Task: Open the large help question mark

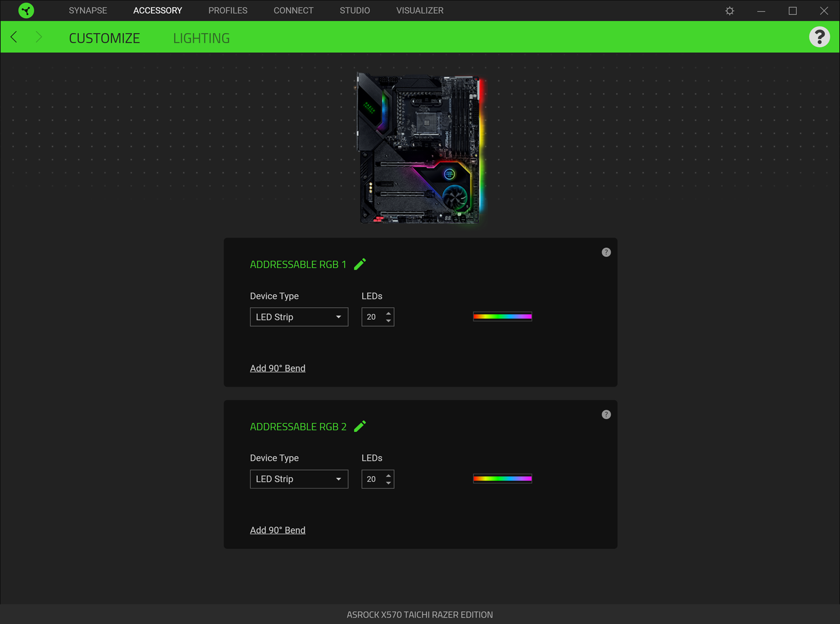Action: (819, 37)
